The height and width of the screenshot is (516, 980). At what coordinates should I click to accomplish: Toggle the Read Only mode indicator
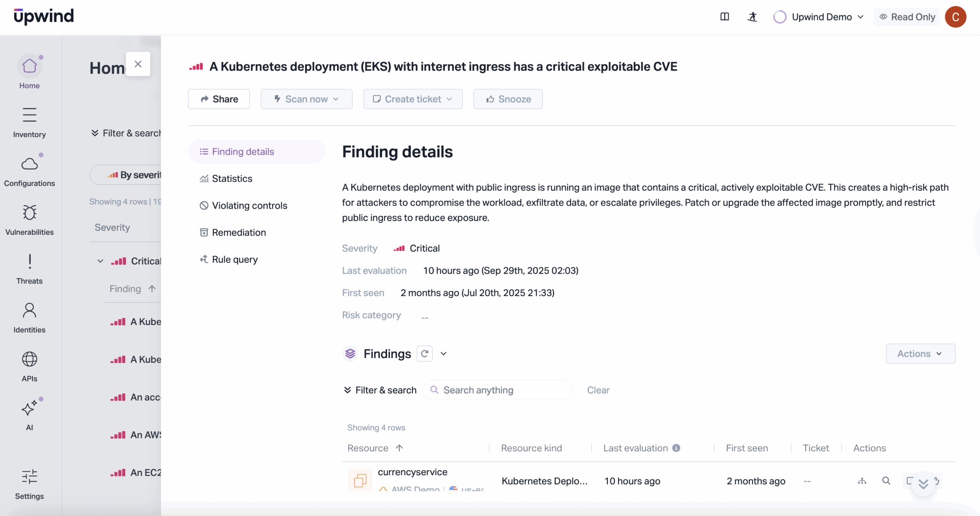point(907,17)
